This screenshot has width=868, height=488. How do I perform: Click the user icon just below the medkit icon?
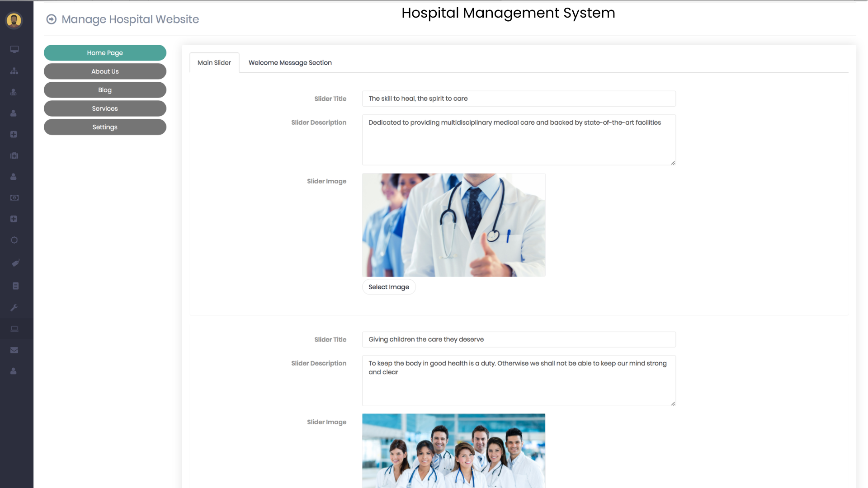click(x=14, y=177)
